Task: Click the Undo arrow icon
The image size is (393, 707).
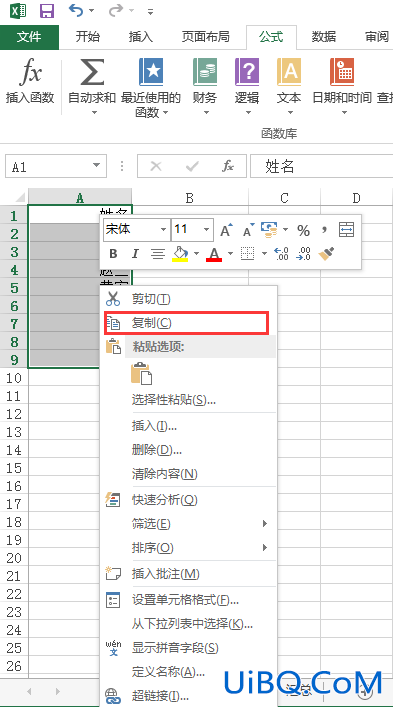Action: point(75,10)
